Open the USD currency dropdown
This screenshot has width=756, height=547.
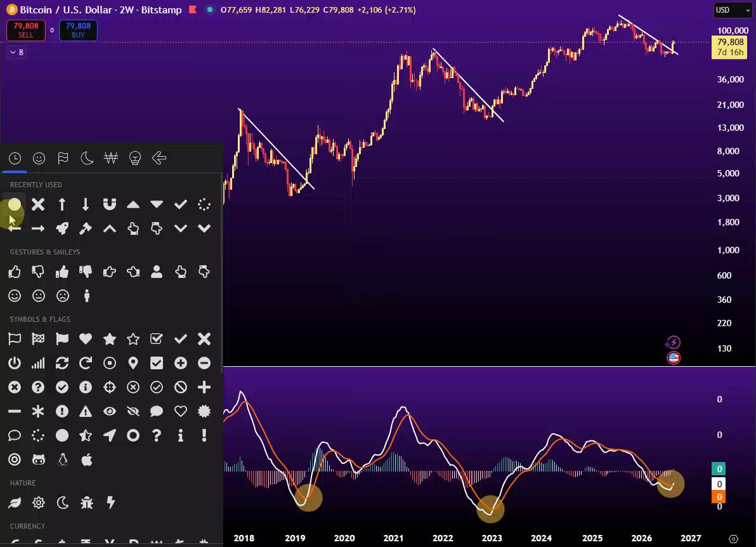tap(733, 10)
